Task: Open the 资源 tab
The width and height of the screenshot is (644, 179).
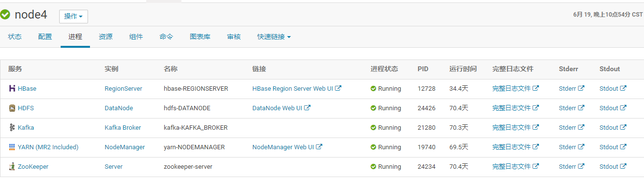Action: pyautogui.click(x=106, y=37)
